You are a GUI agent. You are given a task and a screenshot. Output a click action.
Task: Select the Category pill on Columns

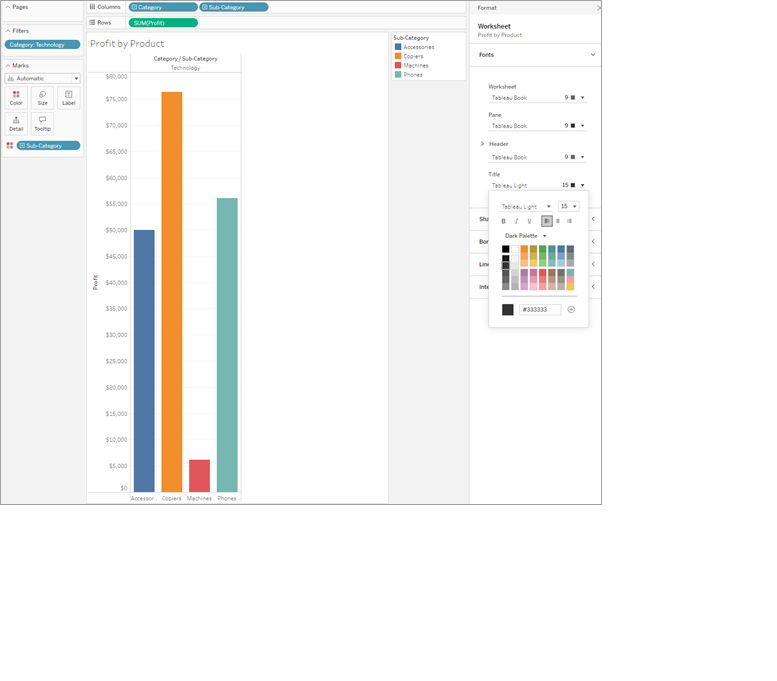(x=163, y=7)
